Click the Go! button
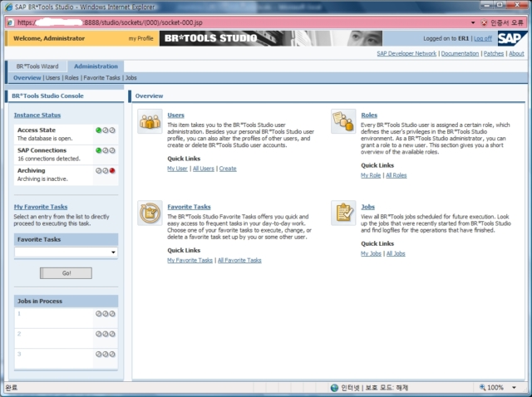Screen dimensions: 532x397 pos(66,273)
